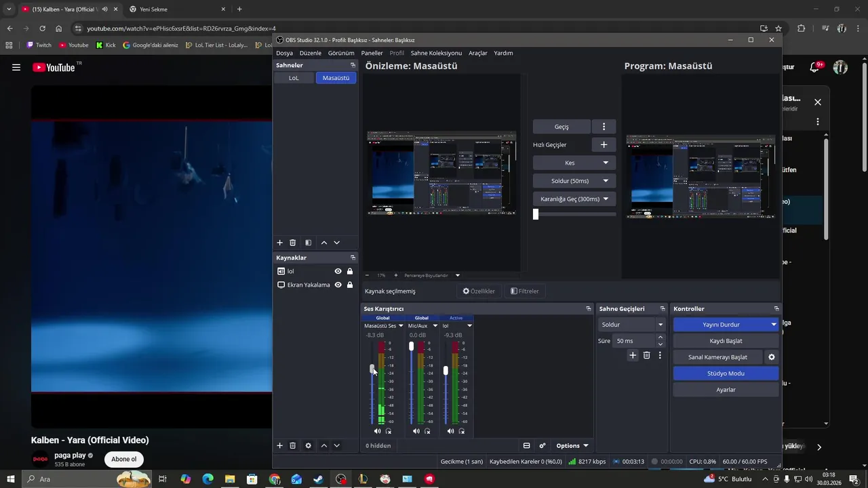Add a quick transition with plus button
The height and width of the screenshot is (488, 868).
[x=604, y=144]
